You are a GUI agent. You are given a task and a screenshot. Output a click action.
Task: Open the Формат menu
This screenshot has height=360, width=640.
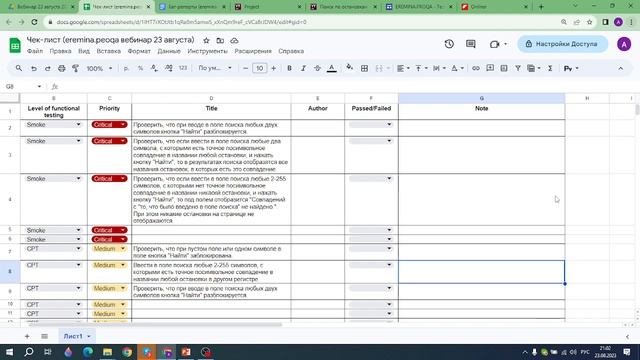pyautogui.click(x=139, y=51)
